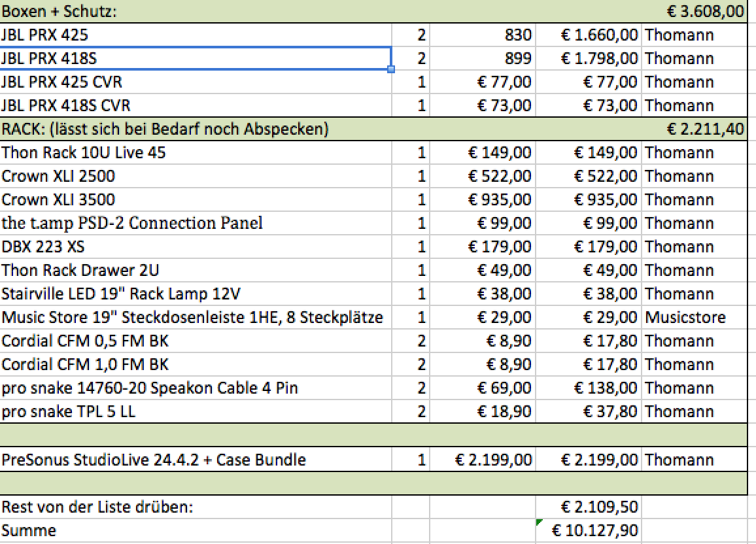Click the € 29,00 total for the Steckdosenleiste
Viewport: 756px width, 544px height.
(588, 317)
